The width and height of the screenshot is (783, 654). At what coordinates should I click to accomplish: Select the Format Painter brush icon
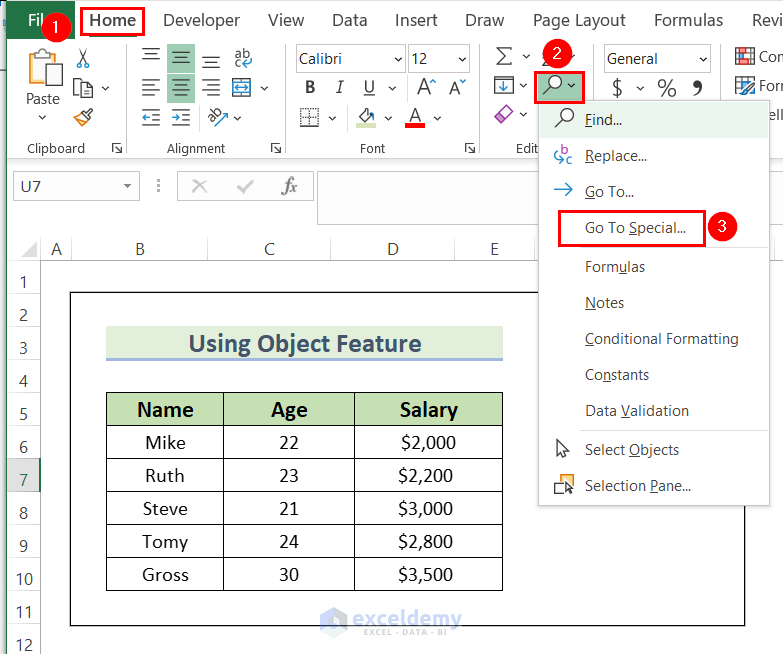(83, 117)
